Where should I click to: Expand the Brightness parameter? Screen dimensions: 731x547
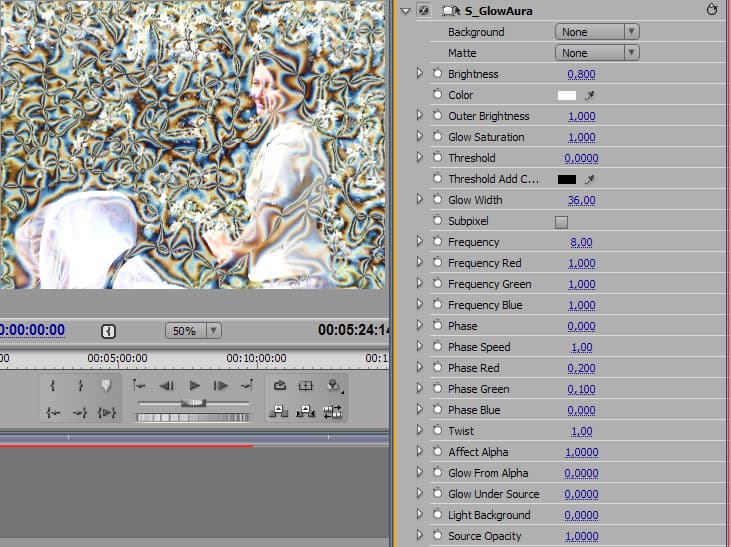point(420,73)
